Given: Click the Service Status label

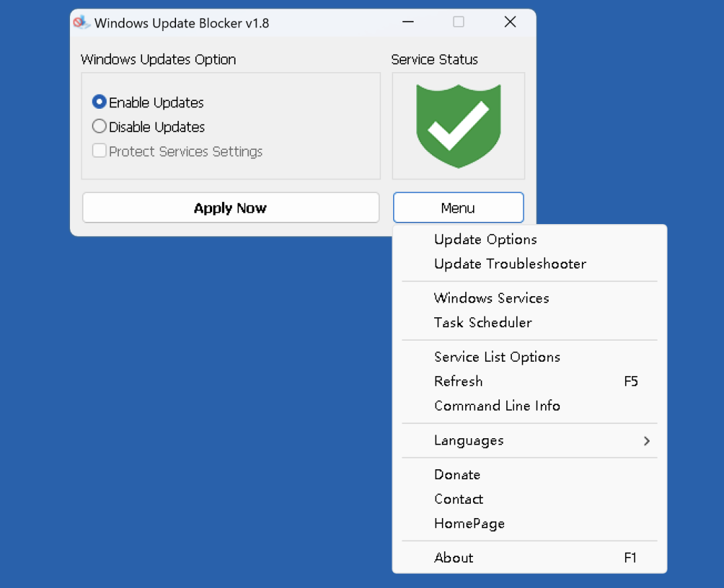Looking at the screenshot, I should (x=435, y=59).
